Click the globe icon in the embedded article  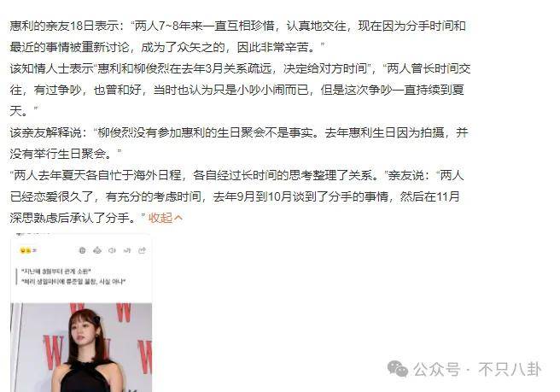(82, 250)
